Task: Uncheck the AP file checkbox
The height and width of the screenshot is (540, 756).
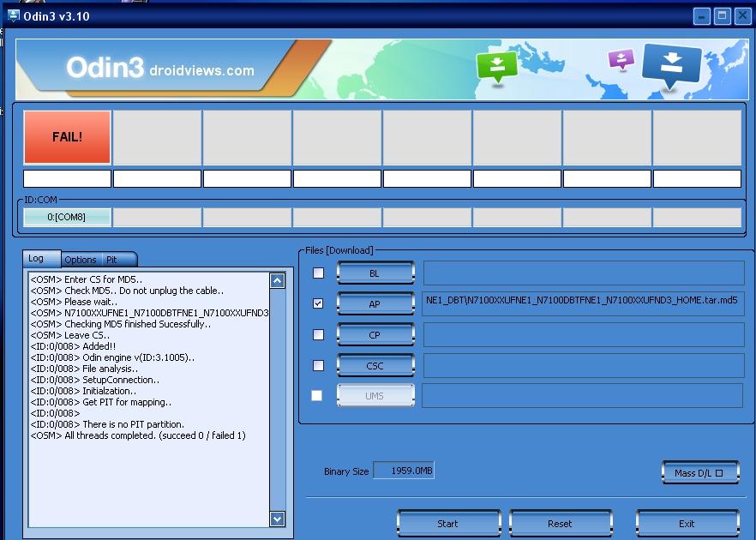Action: point(318,303)
